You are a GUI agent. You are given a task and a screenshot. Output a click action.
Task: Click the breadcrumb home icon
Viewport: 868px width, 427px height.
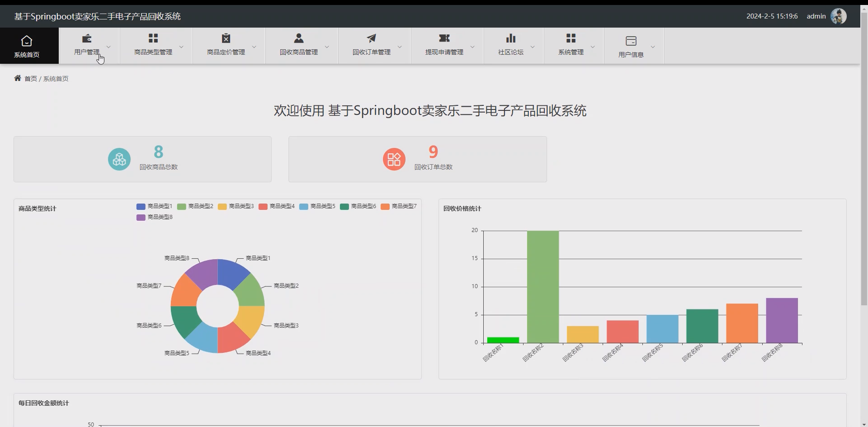click(x=17, y=78)
